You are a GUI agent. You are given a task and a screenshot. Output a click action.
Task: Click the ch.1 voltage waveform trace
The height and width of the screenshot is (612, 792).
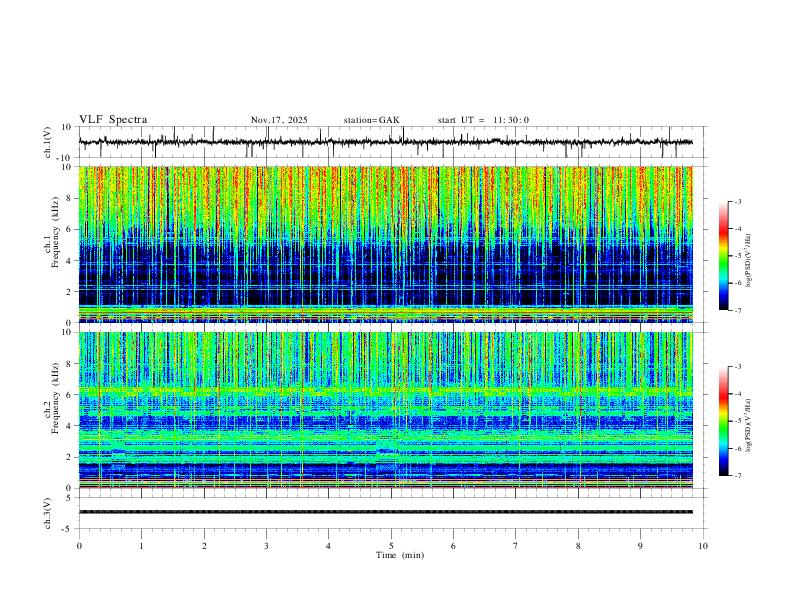click(385, 142)
